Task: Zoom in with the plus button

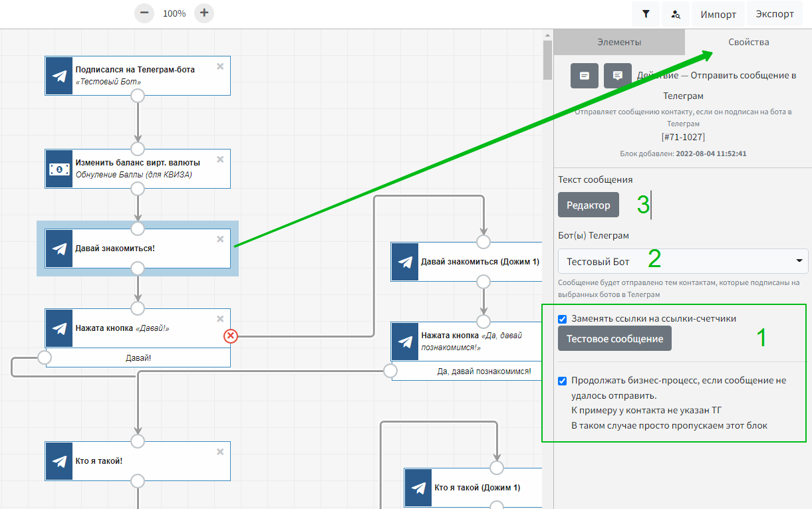Action: click(x=204, y=13)
